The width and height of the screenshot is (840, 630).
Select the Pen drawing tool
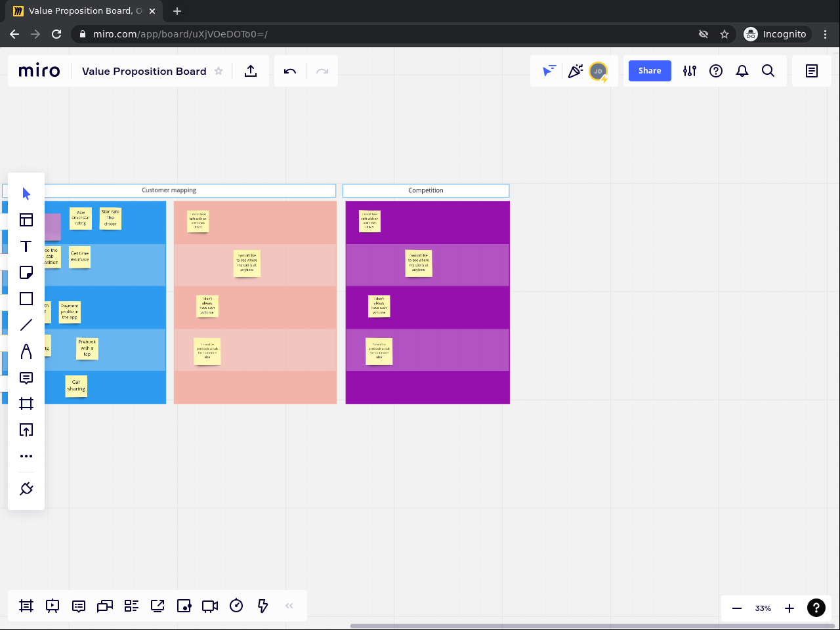[26, 351]
